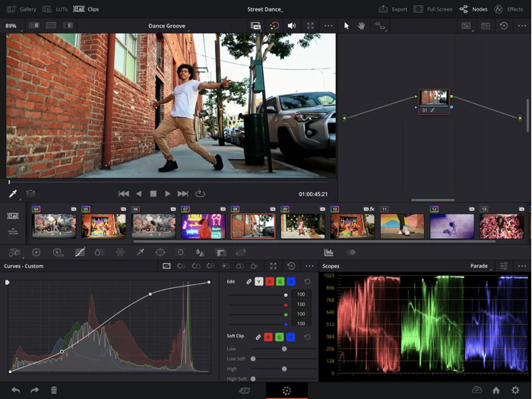Play the clip forward
This screenshot has width=532, height=399.
point(168,194)
